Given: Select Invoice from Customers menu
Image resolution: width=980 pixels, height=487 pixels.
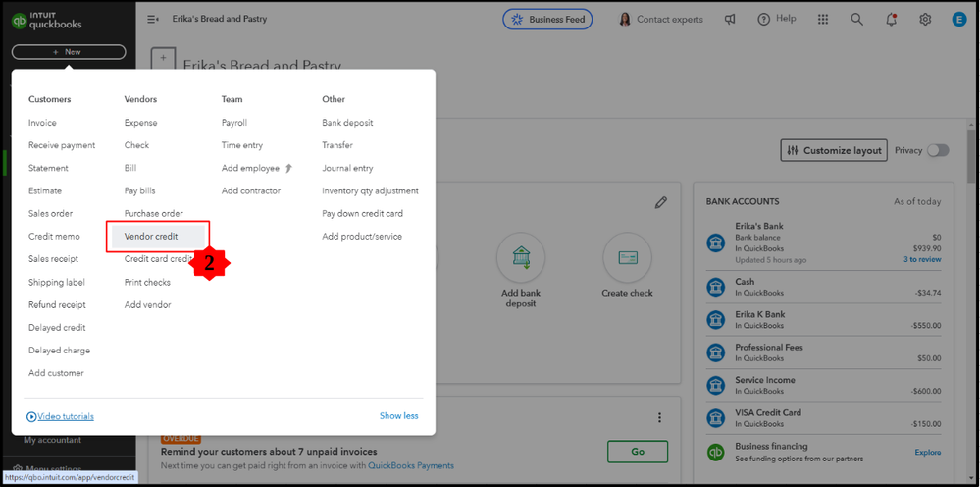Looking at the screenshot, I should (42, 123).
